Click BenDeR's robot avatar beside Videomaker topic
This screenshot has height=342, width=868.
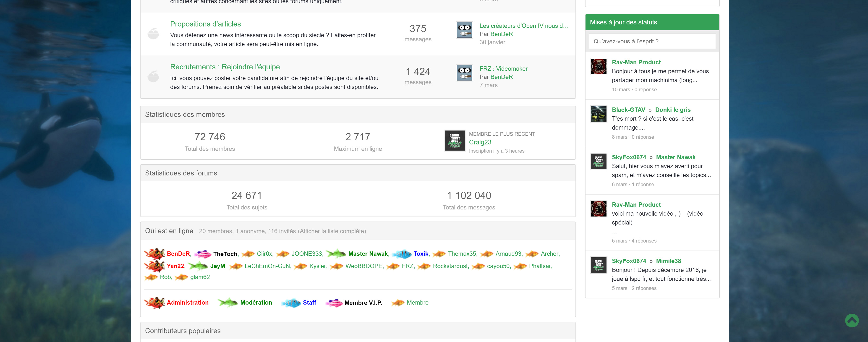pyautogui.click(x=464, y=73)
